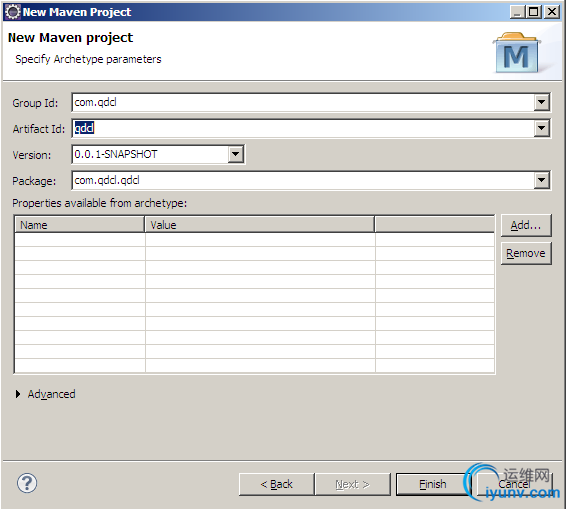Click the Remove button
Viewport: 566px width, 509px height.
pos(526,253)
